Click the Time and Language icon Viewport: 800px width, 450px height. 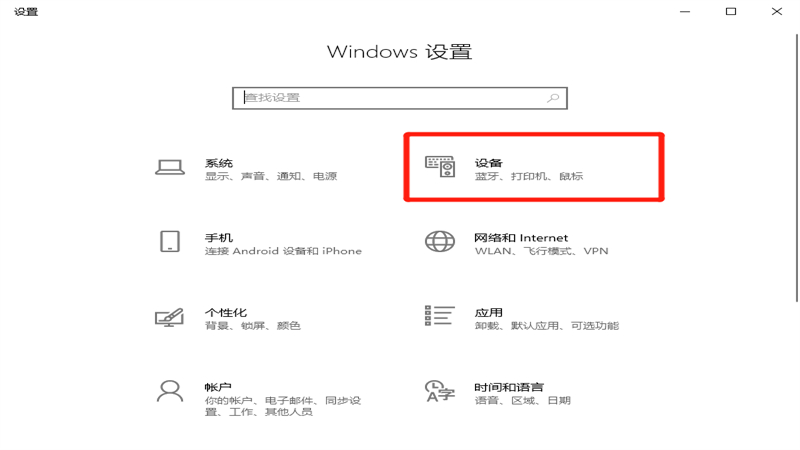point(439,391)
